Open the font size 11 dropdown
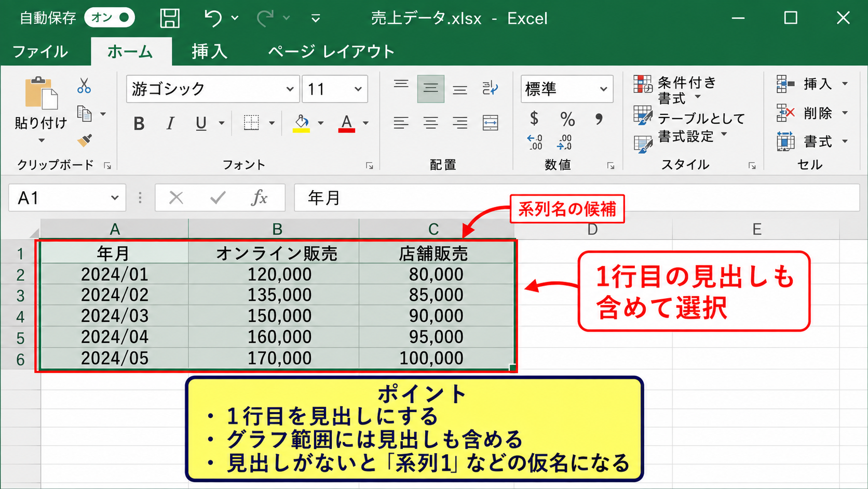868x489 pixels. (x=358, y=89)
